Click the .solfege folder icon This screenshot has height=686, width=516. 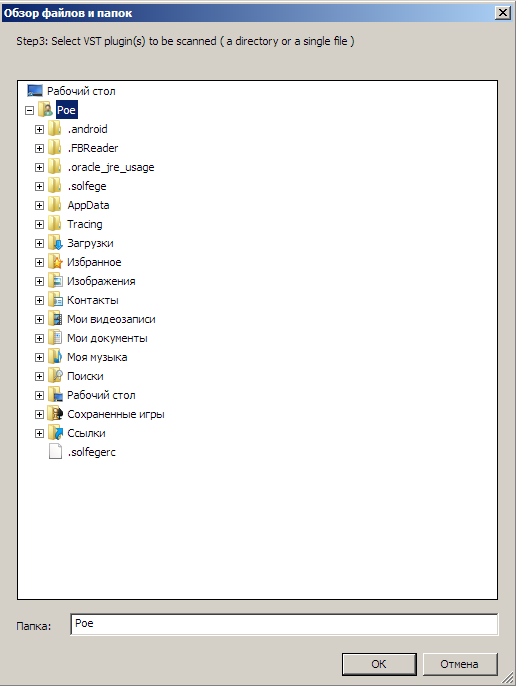55,186
